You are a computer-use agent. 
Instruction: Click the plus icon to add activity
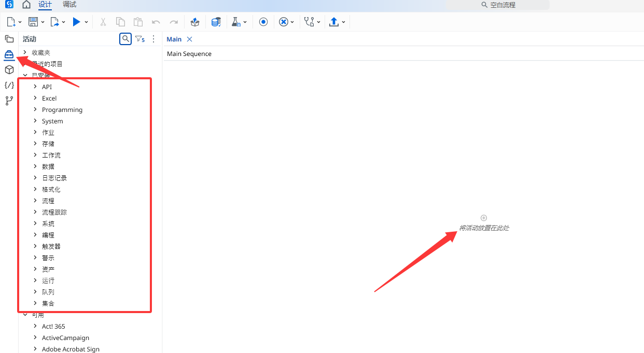pyautogui.click(x=484, y=218)
